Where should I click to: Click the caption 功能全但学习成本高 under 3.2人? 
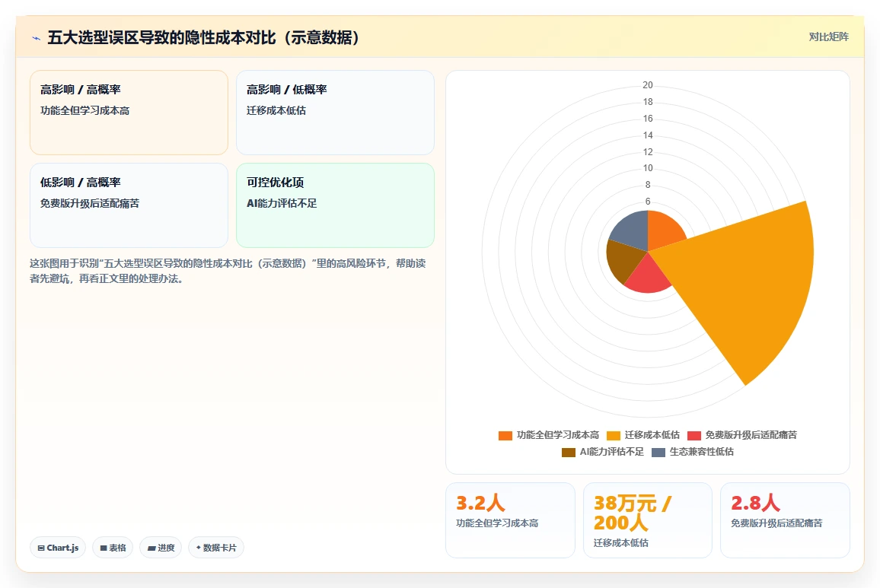(497, 523)
